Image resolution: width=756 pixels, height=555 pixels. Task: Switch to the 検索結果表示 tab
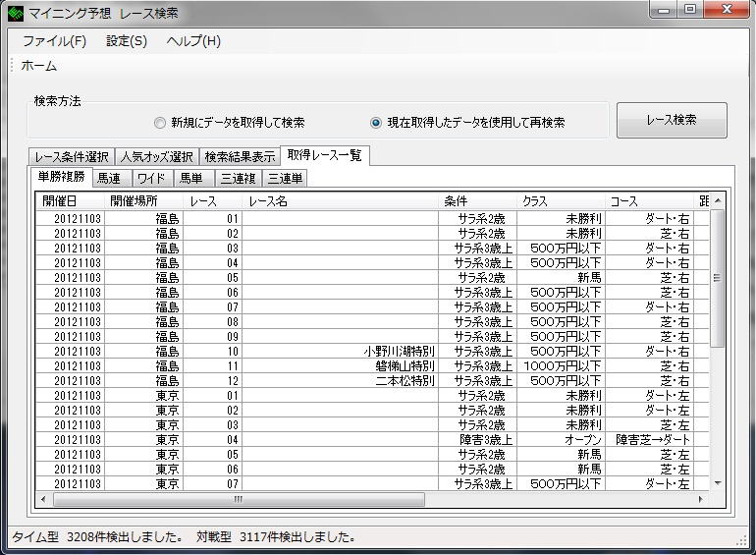point(240,157)
